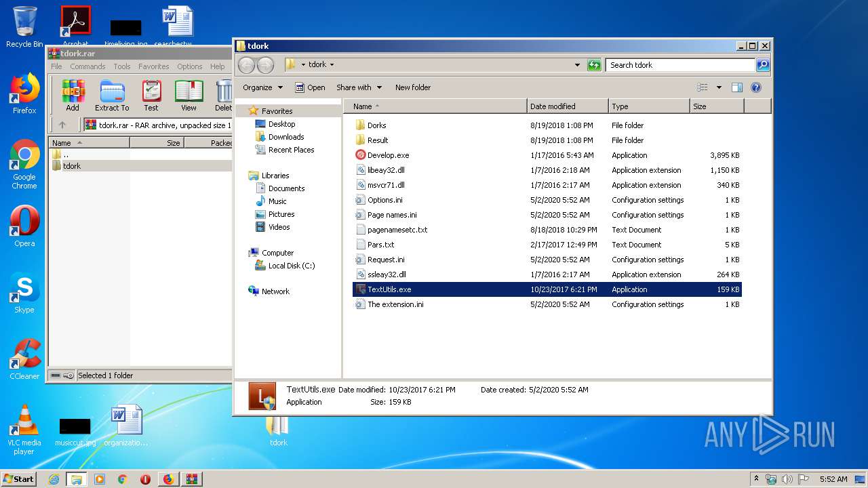Open Google Chrome desktop shortcut
Screen dimensions: 868x488
(24, 164)
